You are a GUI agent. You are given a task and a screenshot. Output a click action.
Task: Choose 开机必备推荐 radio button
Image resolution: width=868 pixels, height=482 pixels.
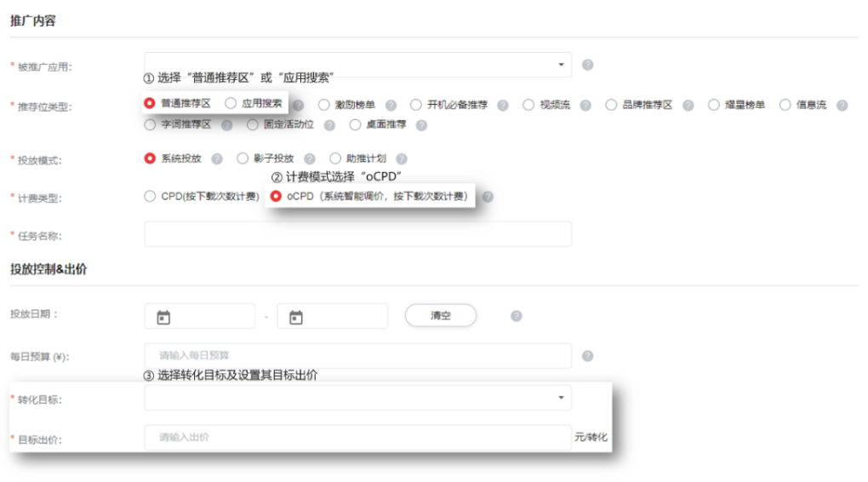(x=416, y=105)
